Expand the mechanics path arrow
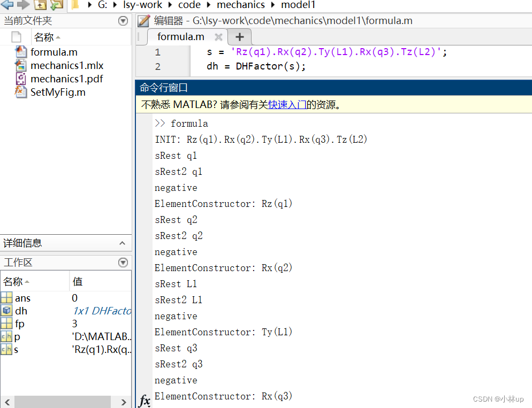The height and width of the screenshot is (408, 532). [273, 5]
